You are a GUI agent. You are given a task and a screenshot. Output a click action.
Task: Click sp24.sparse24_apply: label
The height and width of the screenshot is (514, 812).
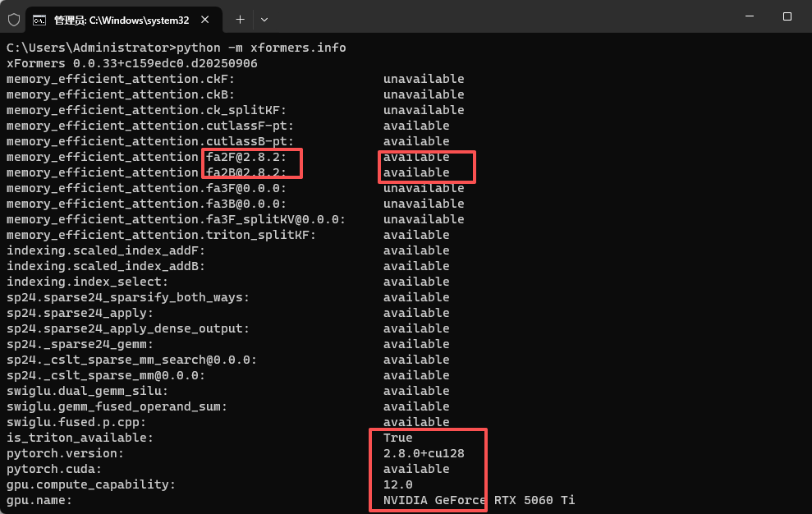(x=80, y=313)
